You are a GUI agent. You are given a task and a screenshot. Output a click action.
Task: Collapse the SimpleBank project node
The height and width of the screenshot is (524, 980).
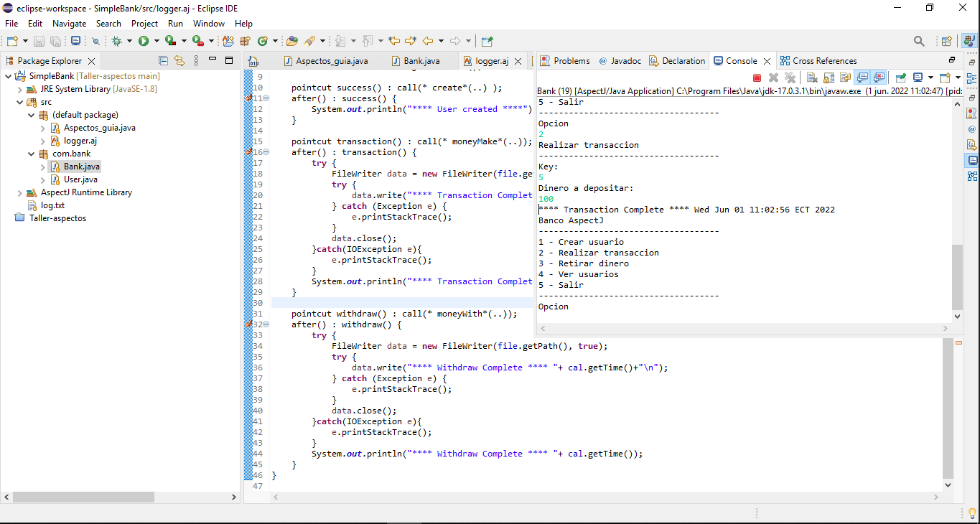coord(8,76)
